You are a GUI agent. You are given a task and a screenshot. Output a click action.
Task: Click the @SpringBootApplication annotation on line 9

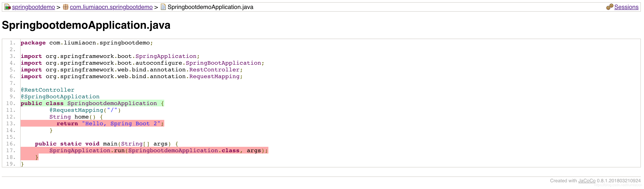click(x=60, y=97)
